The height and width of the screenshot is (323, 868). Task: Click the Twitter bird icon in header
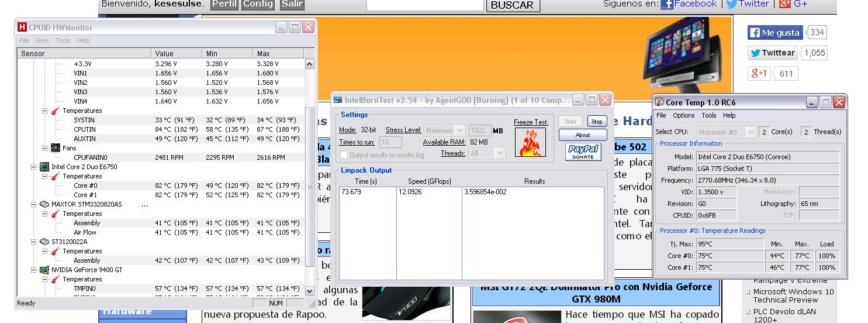coord(731,4)
